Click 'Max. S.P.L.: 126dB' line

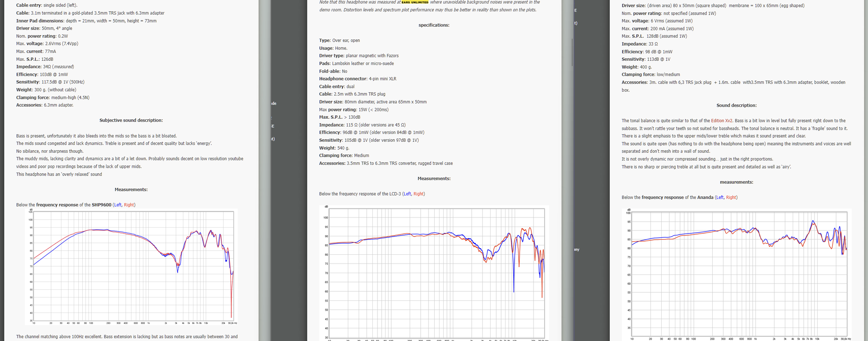[x=34, y=59]
